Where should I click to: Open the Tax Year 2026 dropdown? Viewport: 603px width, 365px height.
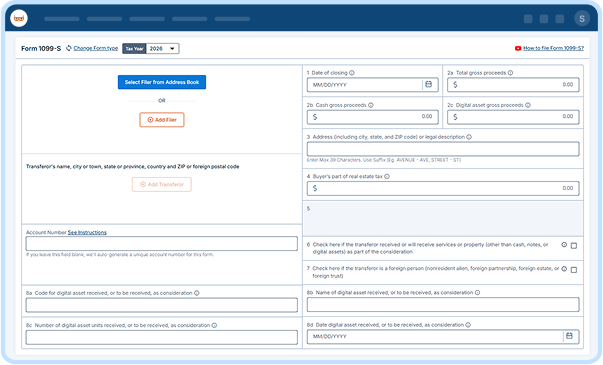pyautogui.click(x=162, y=48)
